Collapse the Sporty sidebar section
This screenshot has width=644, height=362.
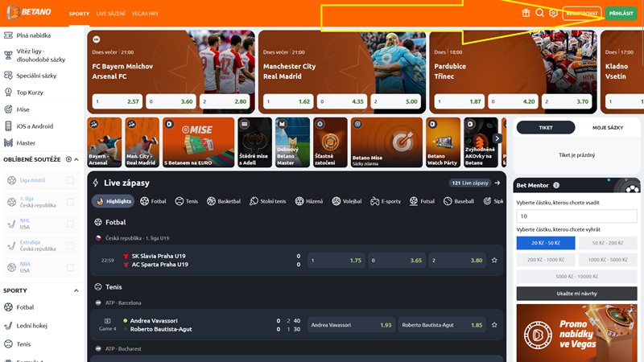pos(76,290)
